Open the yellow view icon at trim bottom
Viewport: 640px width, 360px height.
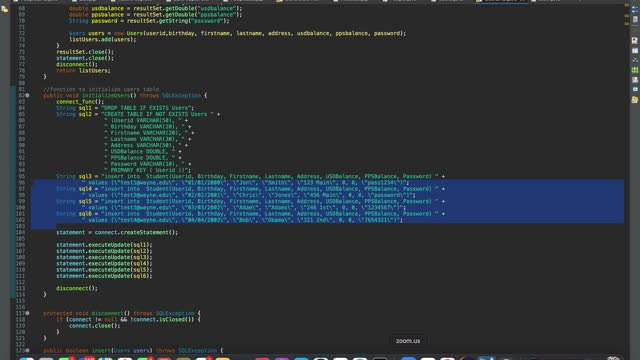tap(635, 99)
